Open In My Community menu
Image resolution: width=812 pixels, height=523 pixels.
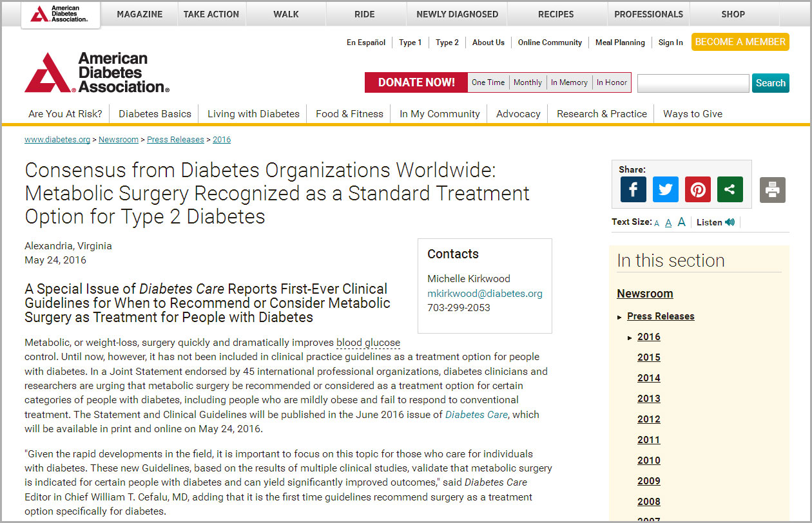(440, 113)
